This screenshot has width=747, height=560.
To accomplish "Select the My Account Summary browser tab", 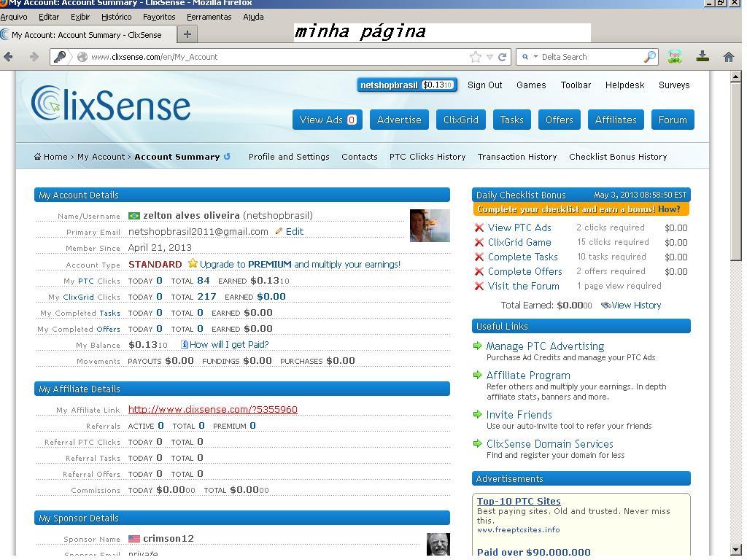I will tap(88, 35).
